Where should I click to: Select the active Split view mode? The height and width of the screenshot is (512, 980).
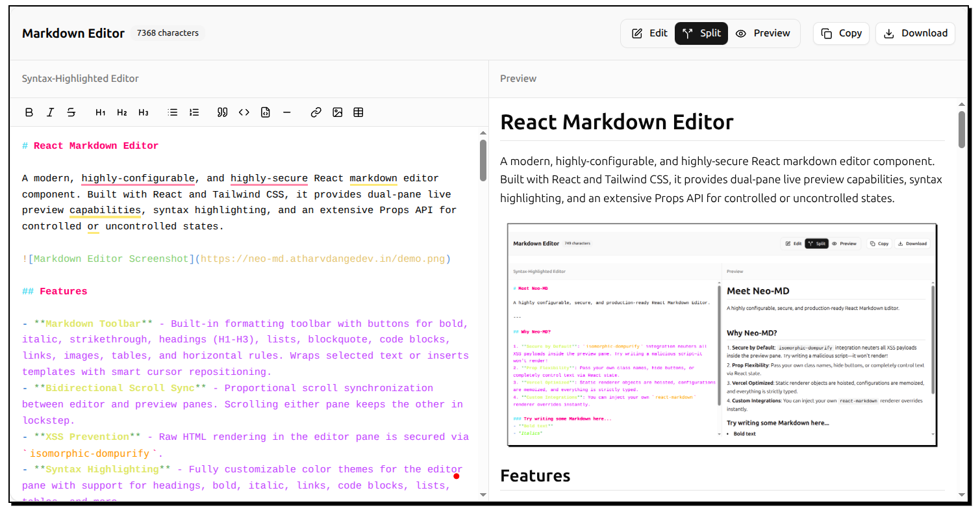[701, 33]
